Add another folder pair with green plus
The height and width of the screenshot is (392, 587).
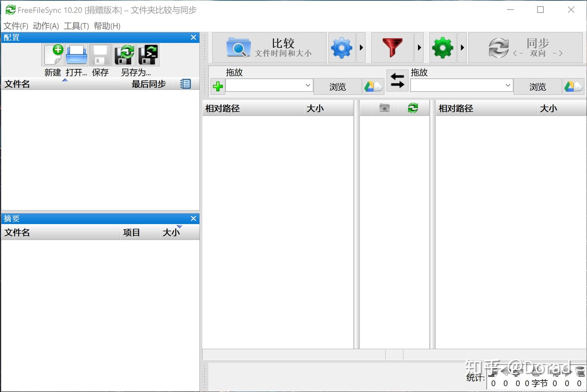point(218,86)
